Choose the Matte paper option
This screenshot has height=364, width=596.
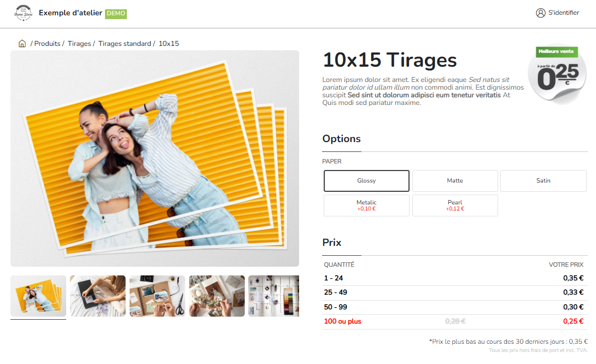click(x=455, y=181)
